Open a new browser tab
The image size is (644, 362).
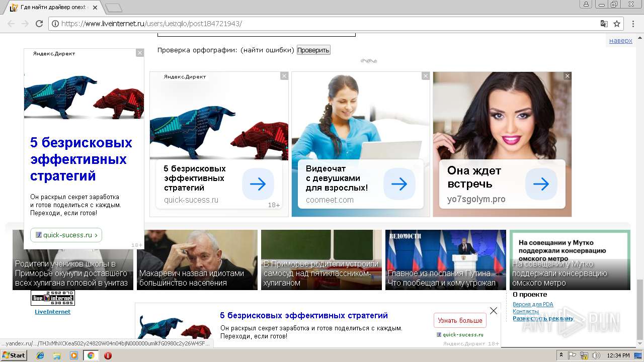[114, 8]
